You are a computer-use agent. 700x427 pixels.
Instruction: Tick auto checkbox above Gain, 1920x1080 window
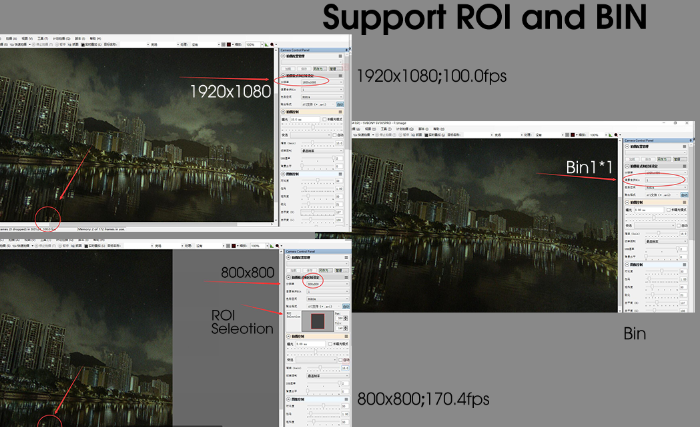334,135
